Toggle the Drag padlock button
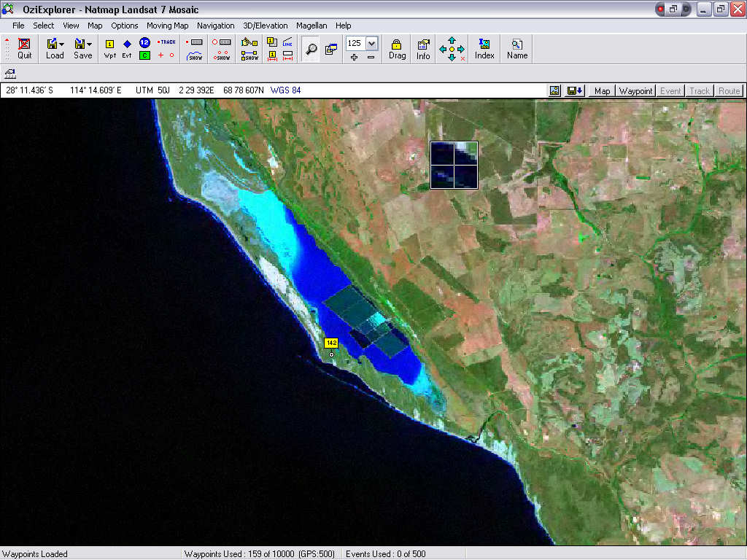 pyautogui.click(x=397, y=48)
